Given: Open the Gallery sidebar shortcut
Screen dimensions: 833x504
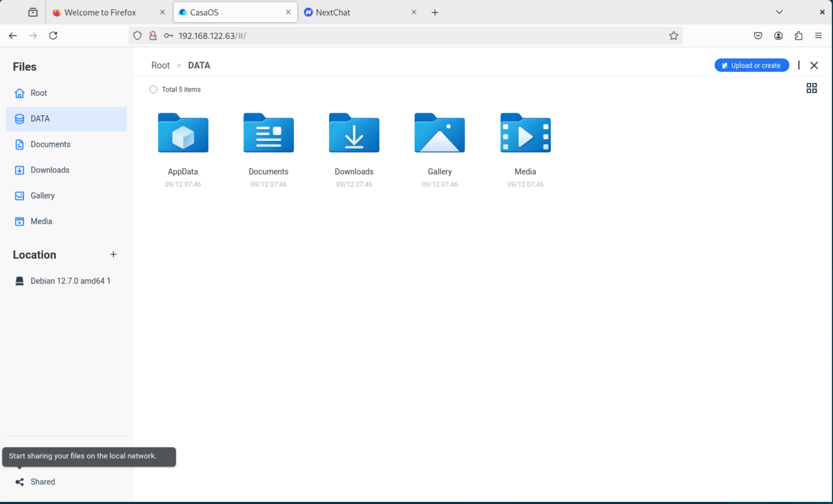Looking at the screenshot, I should pos(42,195).
